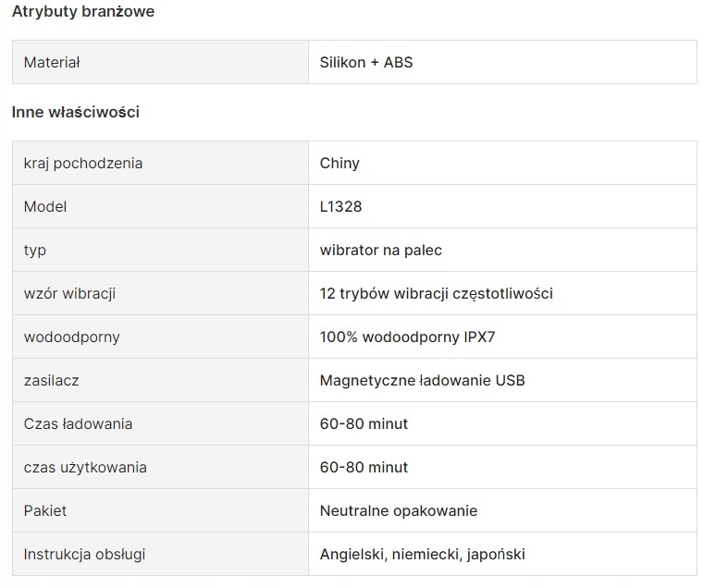This screenshot has height=588, width=704.
Task: Click "12 trybów wibracji częstotliwości" text
Action: pos(437,294)
